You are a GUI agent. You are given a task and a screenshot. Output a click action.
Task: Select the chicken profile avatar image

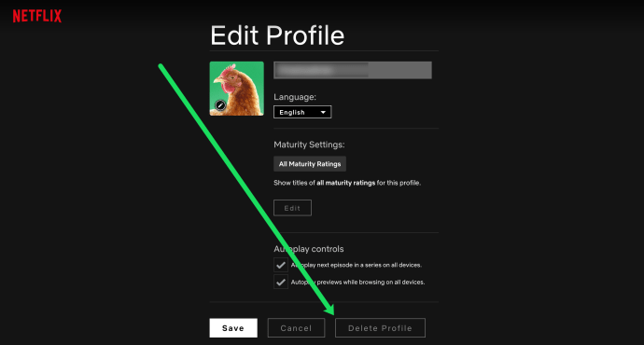coord(236,89)
